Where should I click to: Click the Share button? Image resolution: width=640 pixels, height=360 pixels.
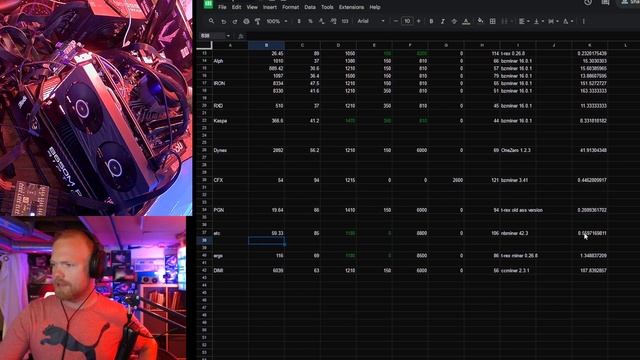(630, 2)
